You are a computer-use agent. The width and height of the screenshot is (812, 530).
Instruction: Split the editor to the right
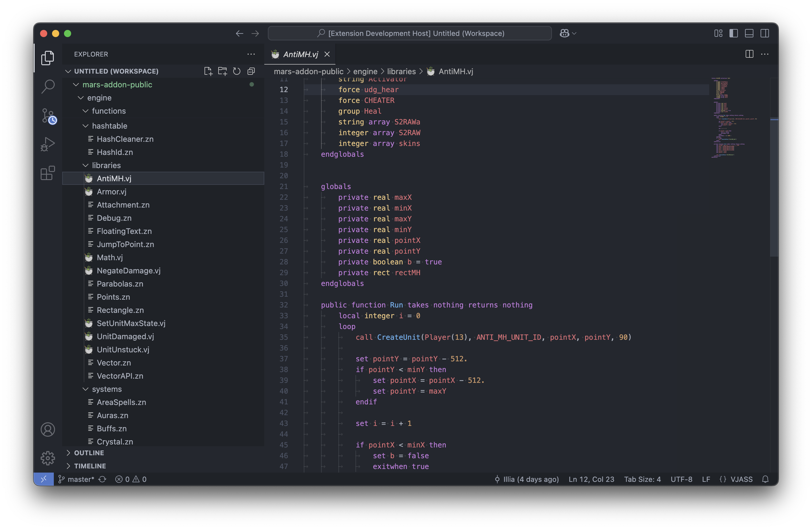coord(749,54)
